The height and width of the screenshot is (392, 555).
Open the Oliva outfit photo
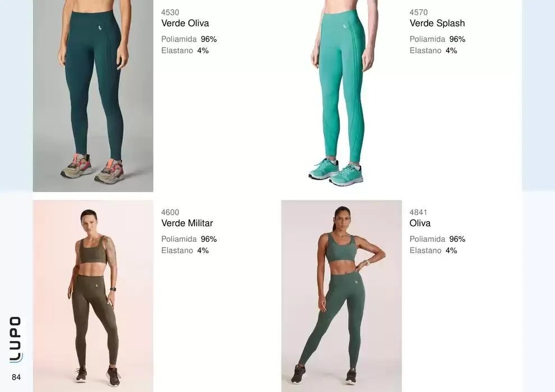click(x=341, y=296)
